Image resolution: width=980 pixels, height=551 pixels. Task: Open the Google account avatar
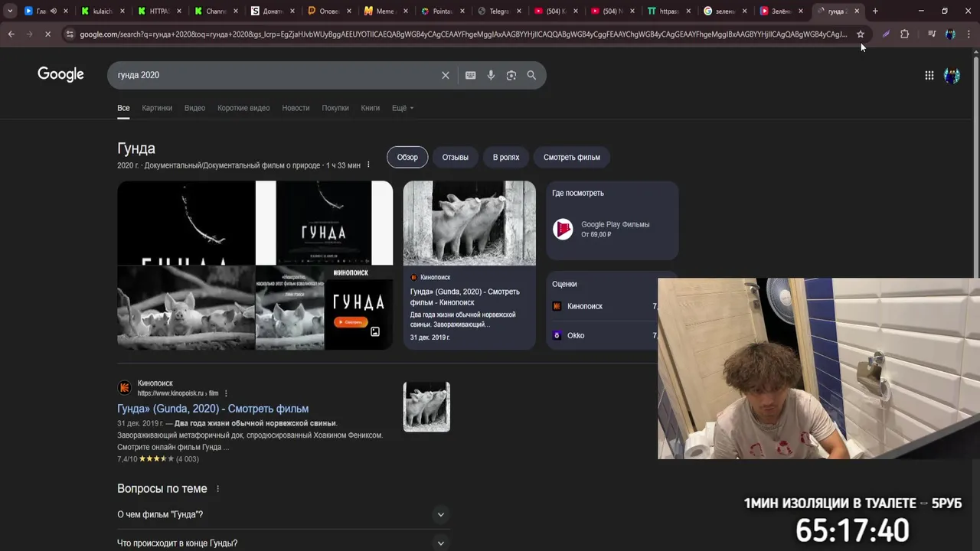pyautogui.click(x=952, y=75)
